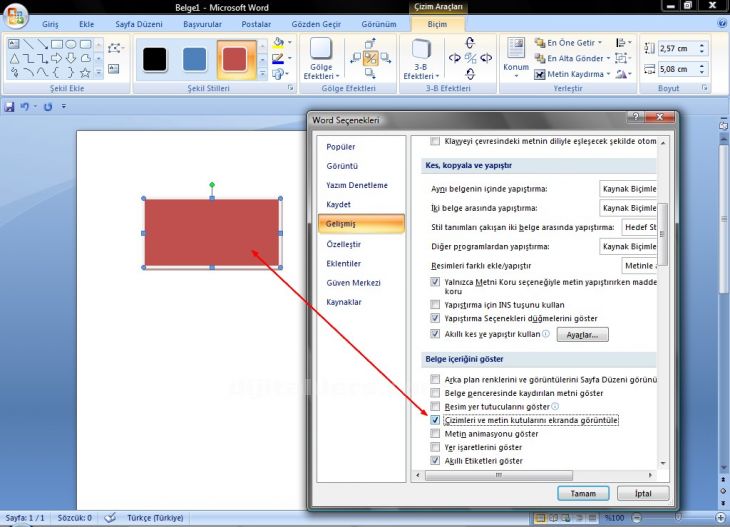
Task: Click the Edit Shape points icon
Action: (x=114, y=48)
